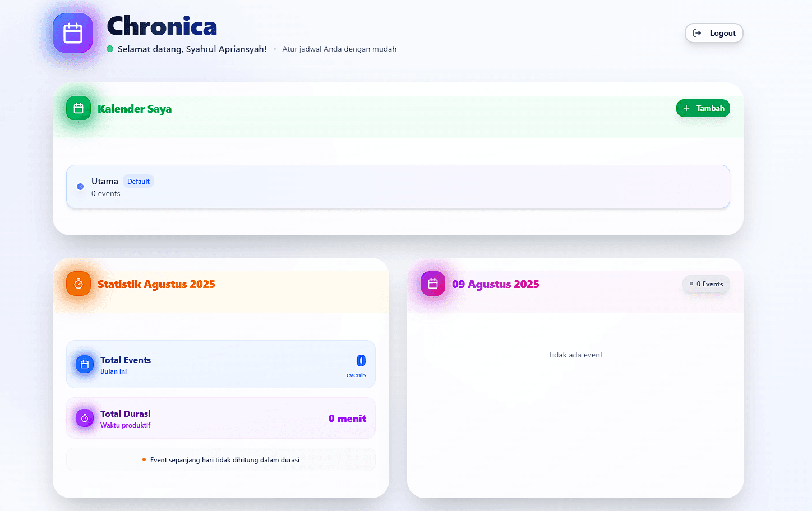The image size is (812, 511).
Task: Click the green Kalender Saya calendar icon
Action: pyautogui.click(x=79, y=108)
